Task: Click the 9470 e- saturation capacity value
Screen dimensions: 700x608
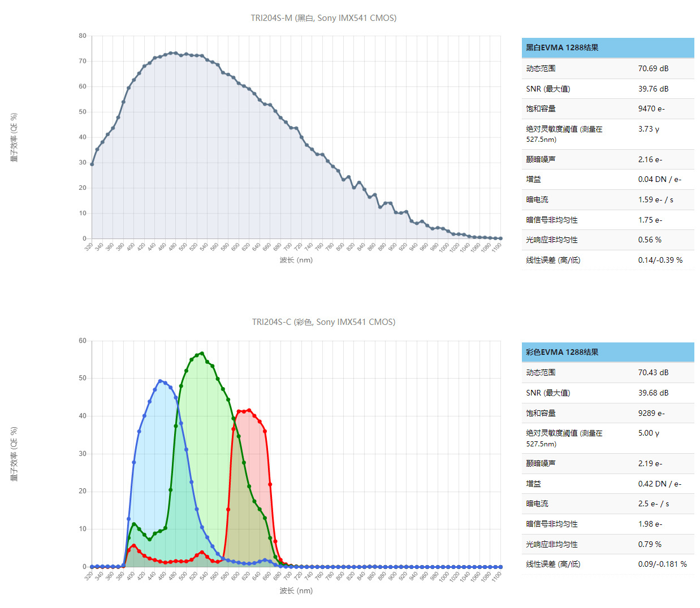Action: tap(651, 108)
